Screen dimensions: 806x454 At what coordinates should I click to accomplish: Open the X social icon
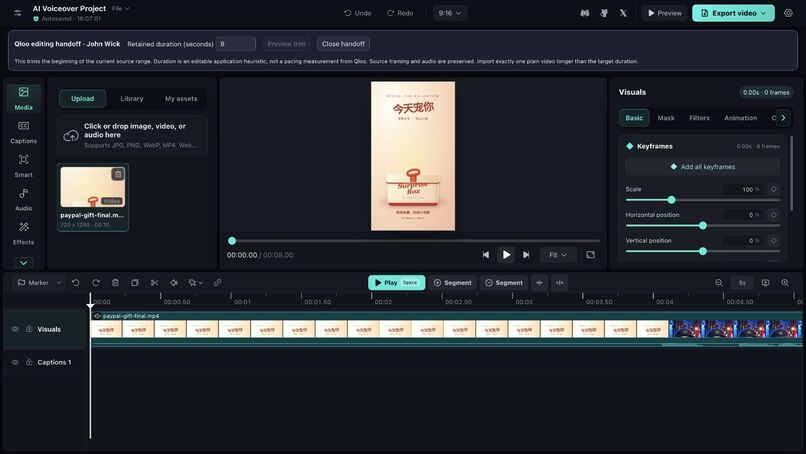pyautogui.click(x=623, y=13)
